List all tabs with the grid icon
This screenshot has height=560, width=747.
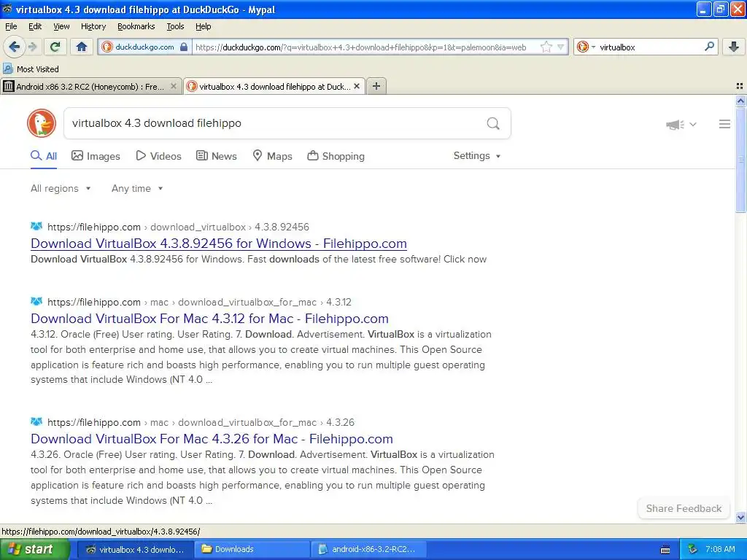pos(740,86)
